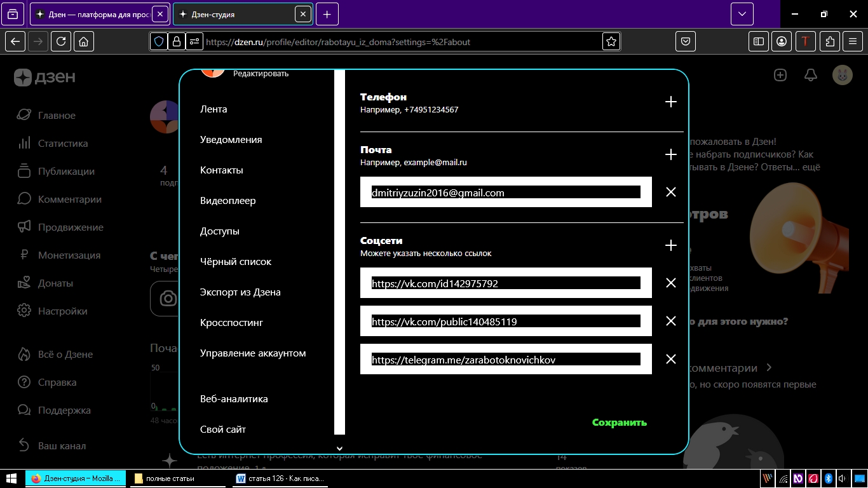The height and width of the screenshot is (488, 868).
Task: Show site security padlock info
Action: pos(177,42)
